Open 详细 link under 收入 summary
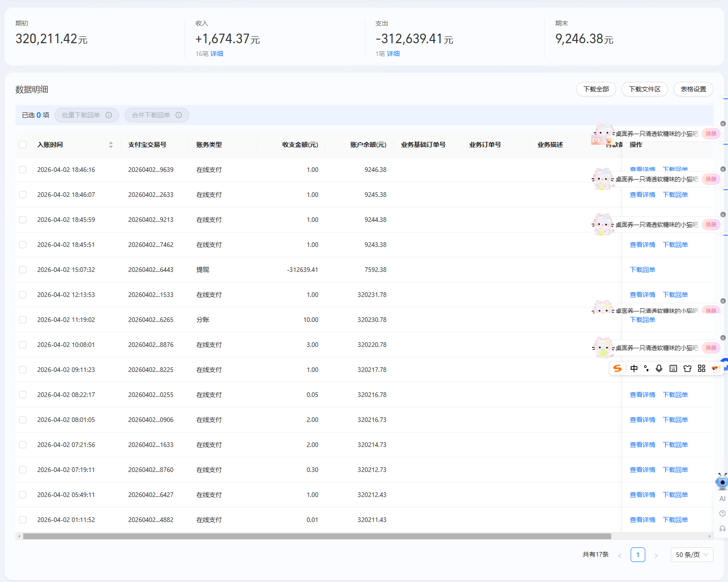This screenshot has width=728, height=582. (x=216, y=54)
